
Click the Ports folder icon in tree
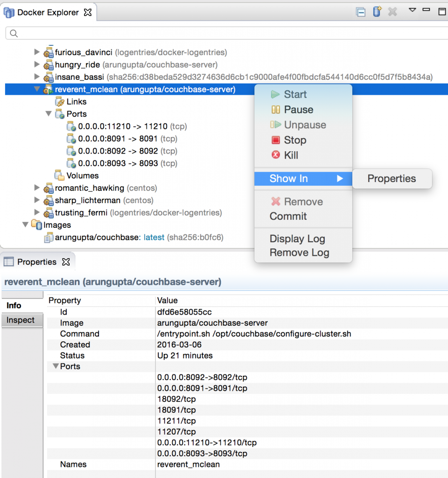click(x=60, y=114)
